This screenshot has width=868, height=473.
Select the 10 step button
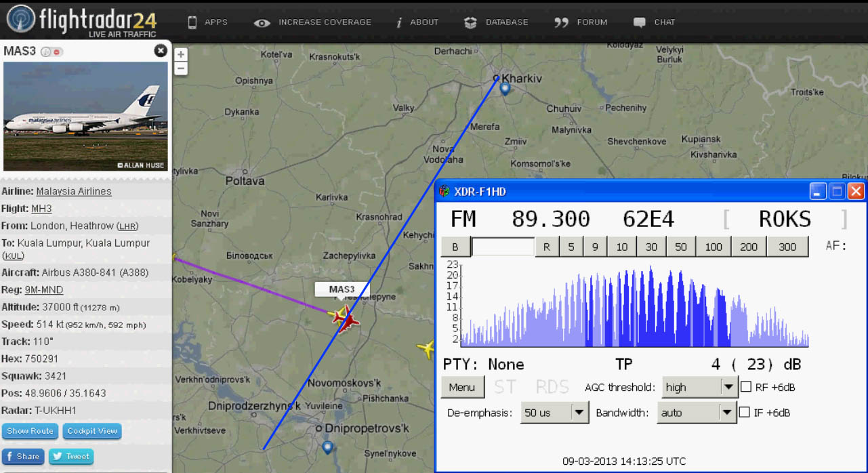tap(621, 247)
